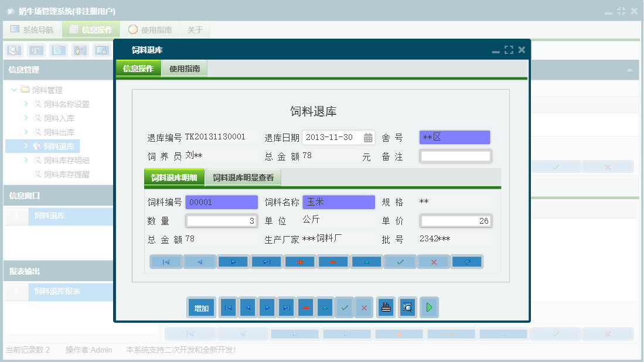The width and height of the screenshot is (644, 362).
Task: Click the red X cancel icon in the detail navigator
Action: (x=434, y=262)
